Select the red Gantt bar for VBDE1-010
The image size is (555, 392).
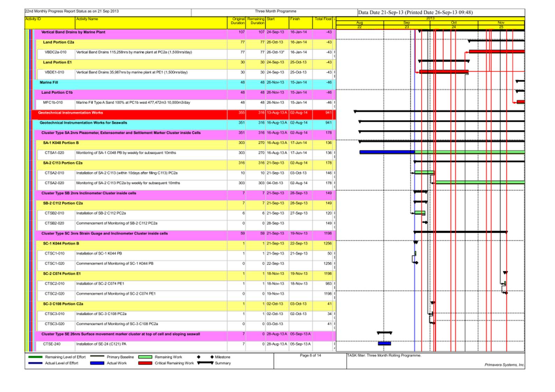444,72
